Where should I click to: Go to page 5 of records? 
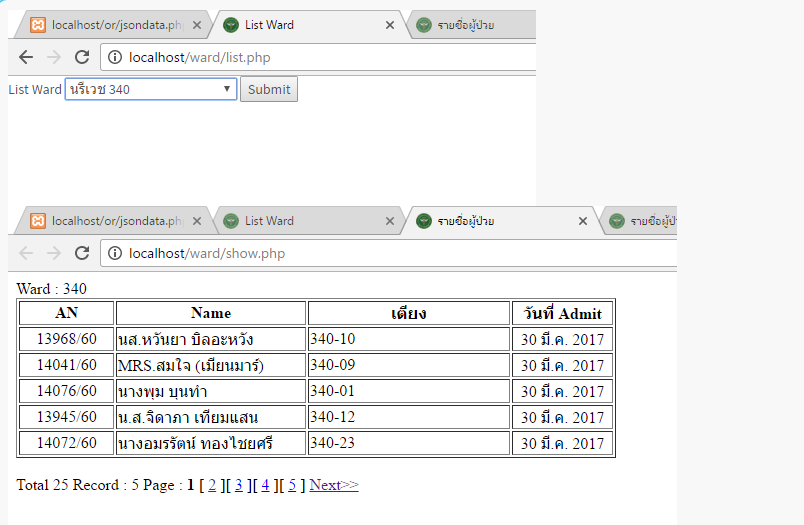click(292, 485)
